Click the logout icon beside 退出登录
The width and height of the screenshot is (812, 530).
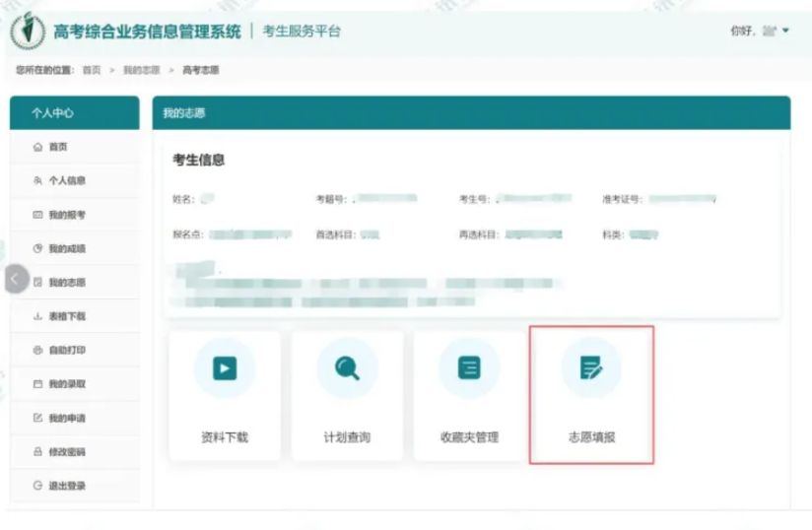37,486
